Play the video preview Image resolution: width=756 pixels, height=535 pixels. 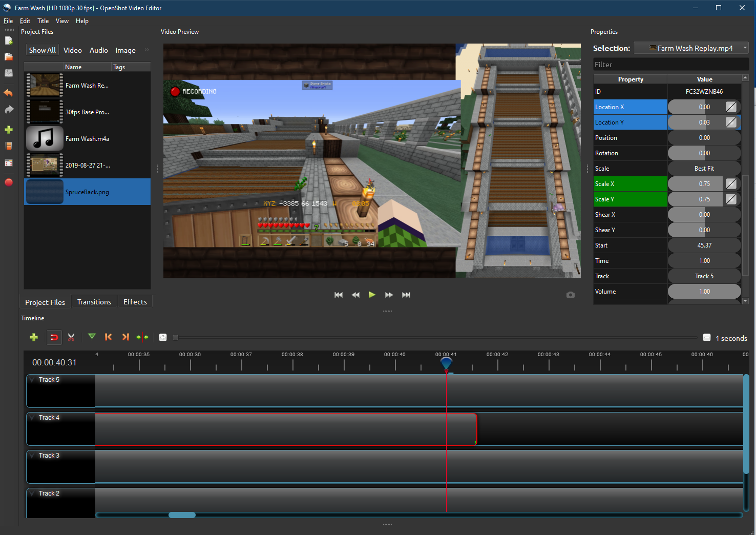click(372, 295)
